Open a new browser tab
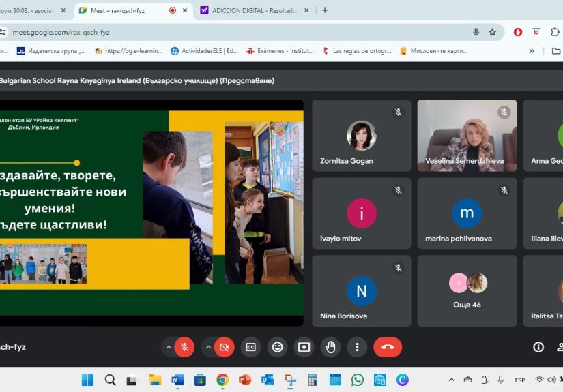The height and width of the screenshot is (392, 563). [325, 10]
